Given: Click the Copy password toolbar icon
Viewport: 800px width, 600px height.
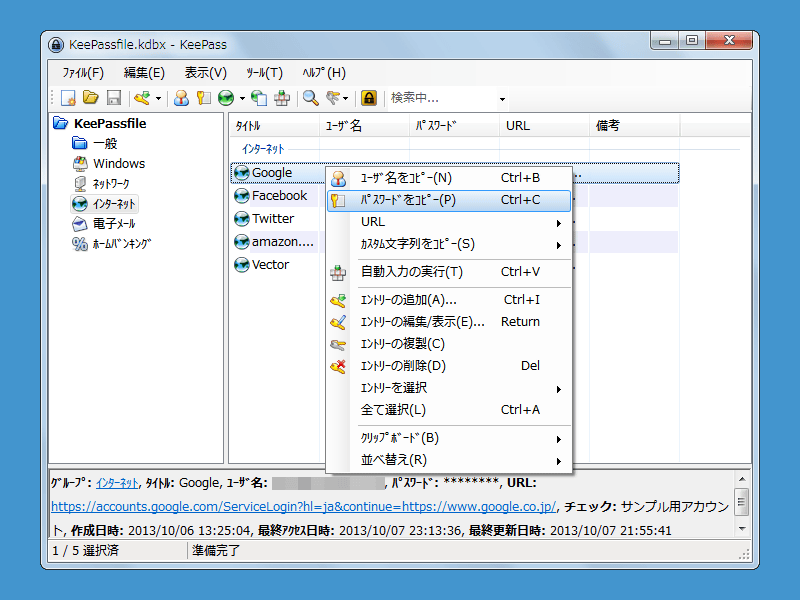Looking at the screenshot, I should tap(204, 97).
